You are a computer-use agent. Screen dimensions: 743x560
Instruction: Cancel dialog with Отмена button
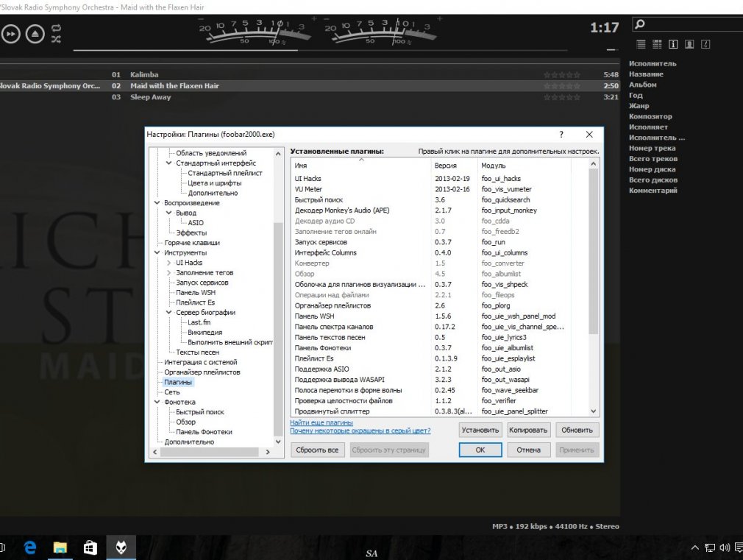pyautogui.click(x=528, y=450)
